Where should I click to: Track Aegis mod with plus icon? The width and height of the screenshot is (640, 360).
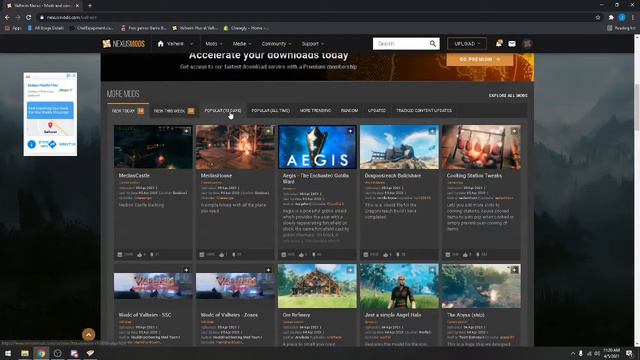[x=350, y=131]
